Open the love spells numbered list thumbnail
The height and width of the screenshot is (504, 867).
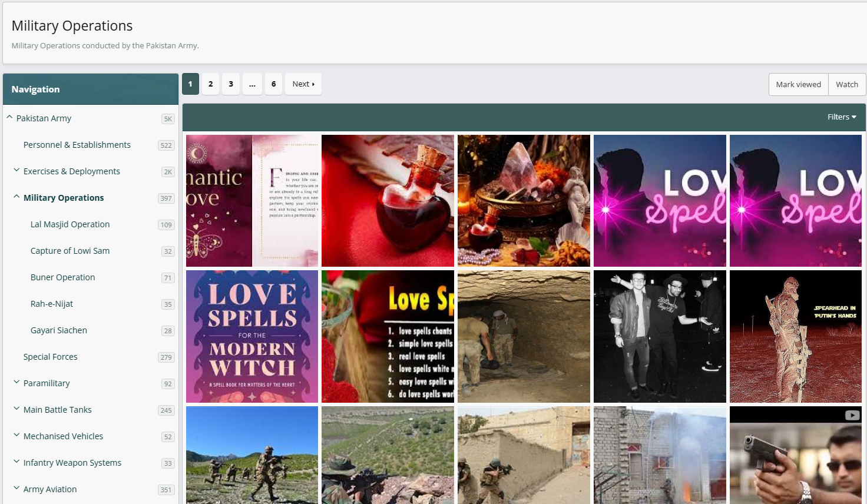388,337
